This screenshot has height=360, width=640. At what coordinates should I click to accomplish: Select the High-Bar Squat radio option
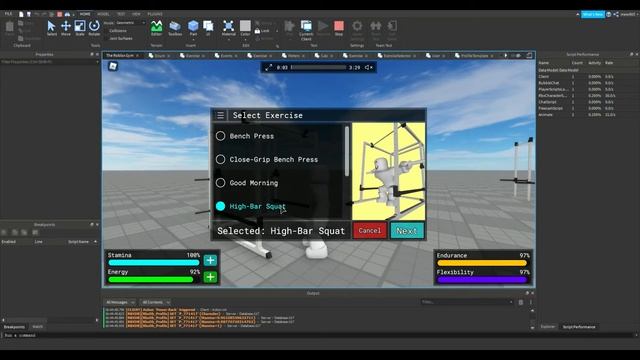pos(220,206)
